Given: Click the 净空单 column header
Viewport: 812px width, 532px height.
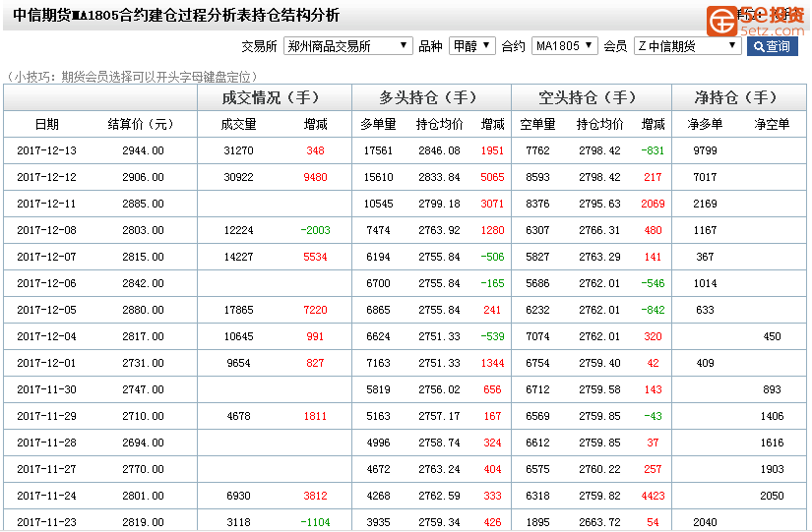Looking at the screenshot, I should click(x=772, y=124).
